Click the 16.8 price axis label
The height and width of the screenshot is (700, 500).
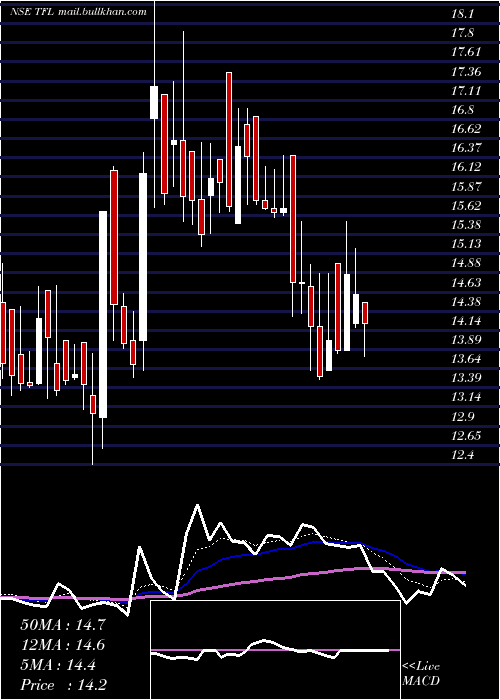pos(462,110)
